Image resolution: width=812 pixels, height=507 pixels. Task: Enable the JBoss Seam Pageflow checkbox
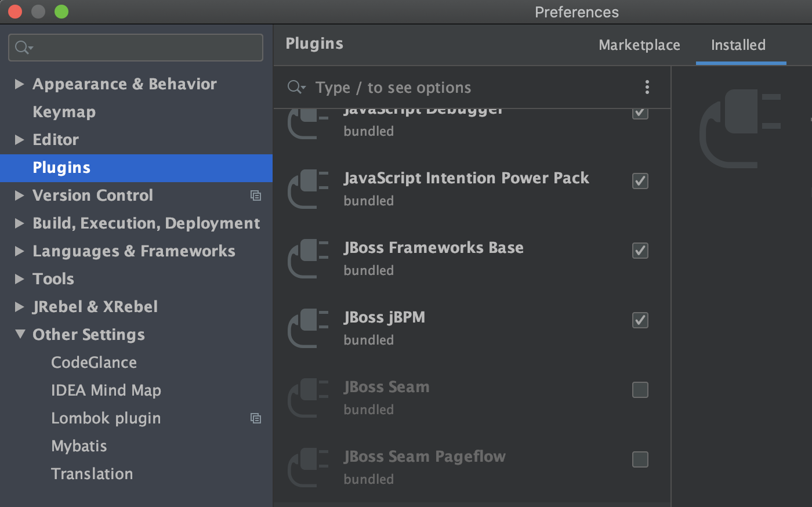(x=640, y=459)
